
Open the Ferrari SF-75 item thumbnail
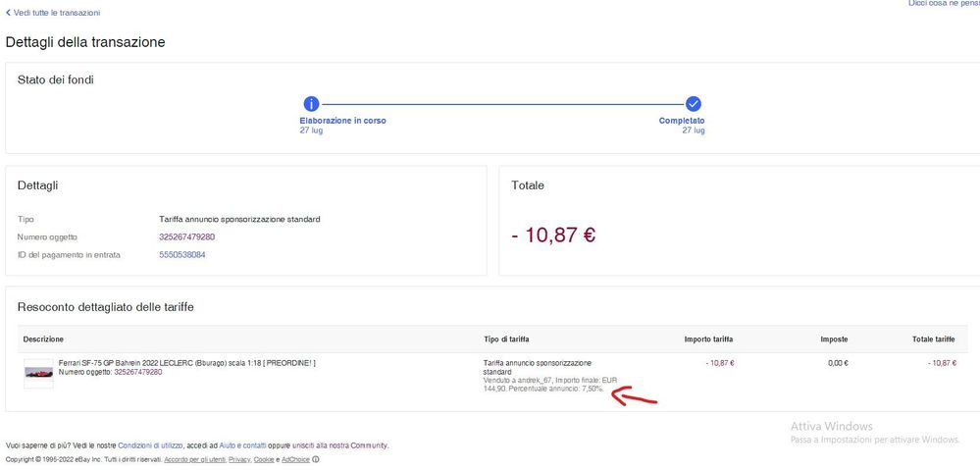tap(38, 372)
